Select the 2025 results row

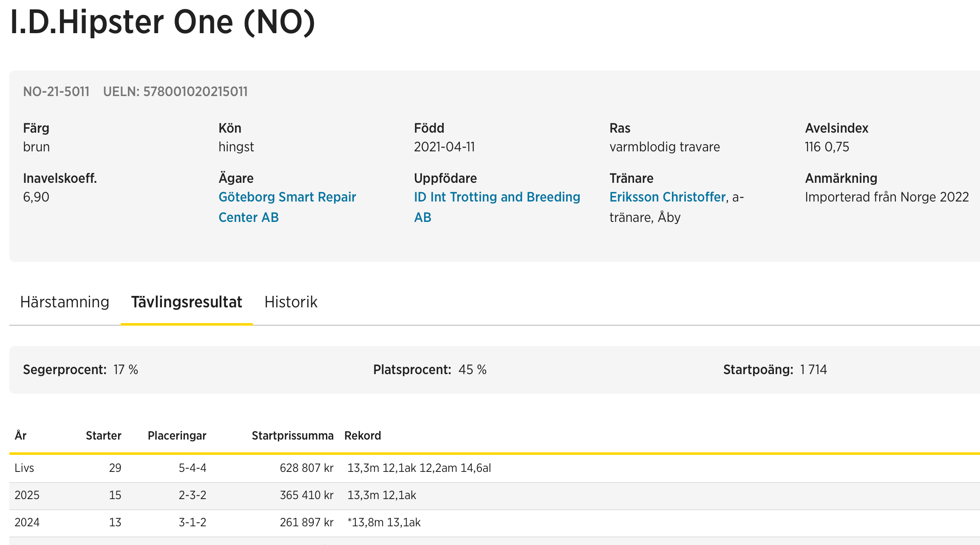pos(27,495)
